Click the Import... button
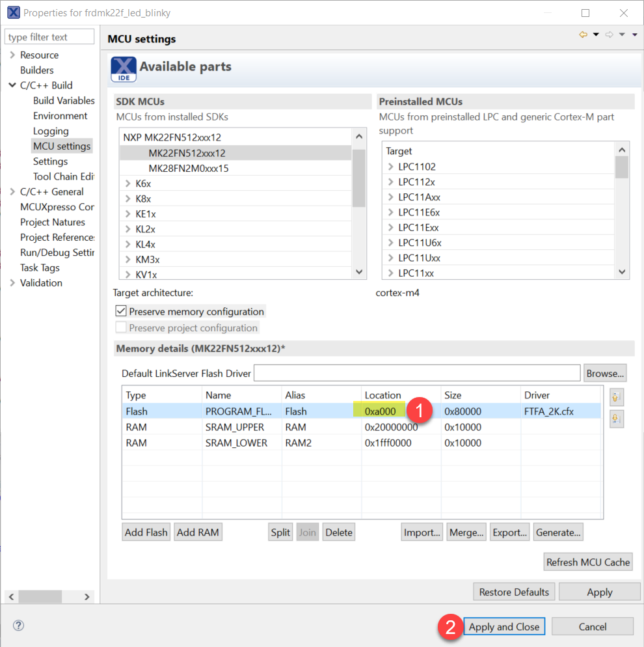Viewport: 644px width, 647px height. pyautogui.click(x=422, y=532)
